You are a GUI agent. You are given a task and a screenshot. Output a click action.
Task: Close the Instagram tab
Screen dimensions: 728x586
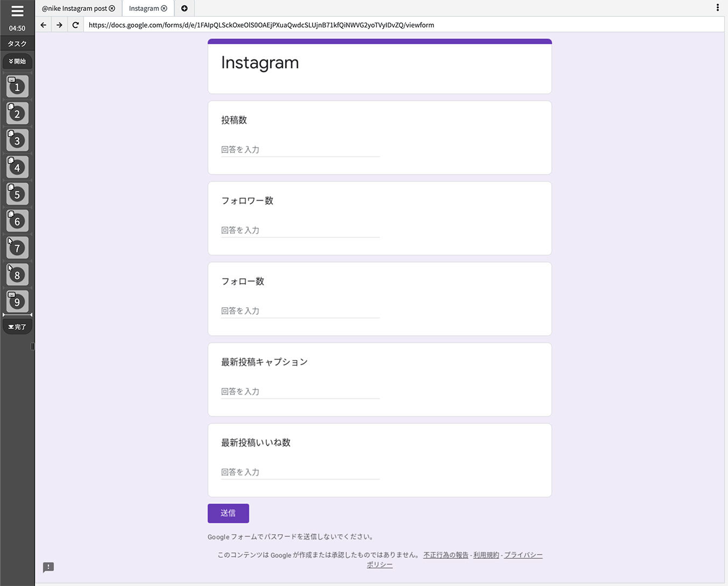[165, 8]
